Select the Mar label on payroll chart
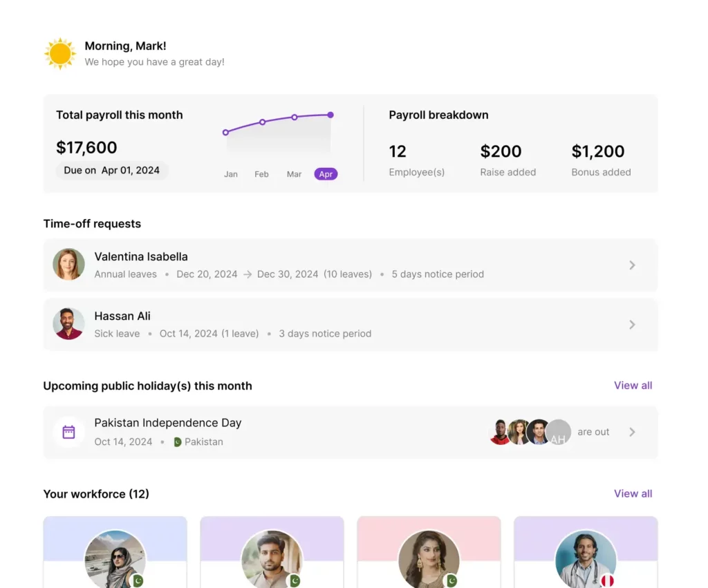 [294, 174]
